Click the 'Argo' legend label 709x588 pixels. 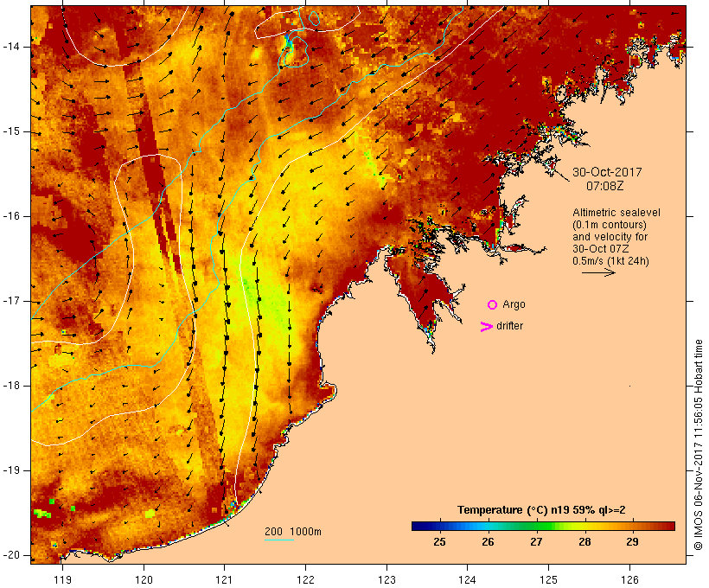pos(514,304)
